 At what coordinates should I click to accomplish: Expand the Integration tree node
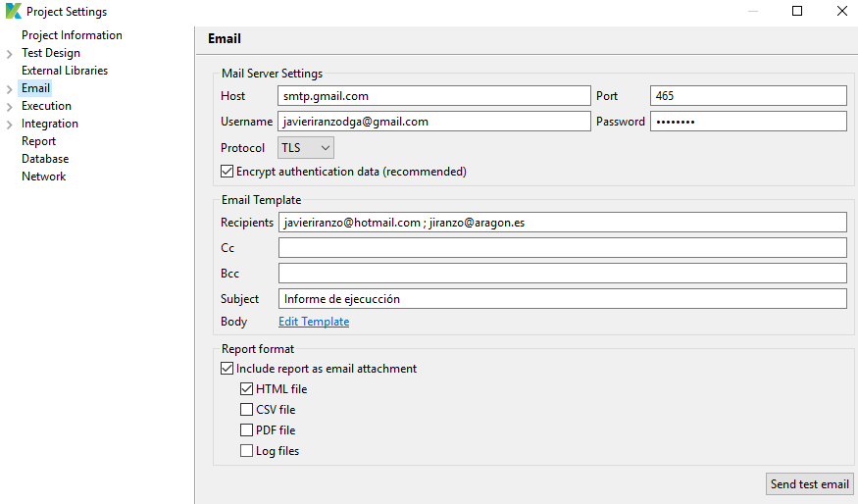coord(10,125)
